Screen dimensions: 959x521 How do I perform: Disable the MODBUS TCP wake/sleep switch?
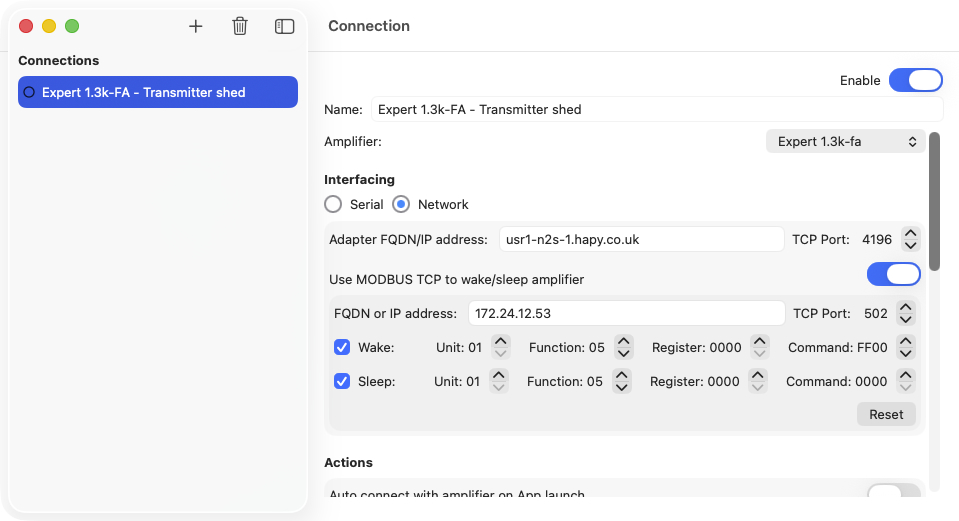click(893, 274)
